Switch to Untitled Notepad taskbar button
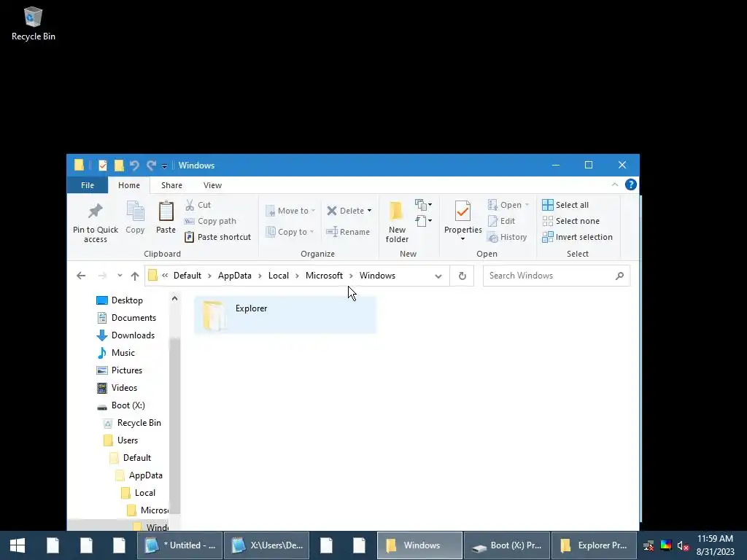 [180, 545]
